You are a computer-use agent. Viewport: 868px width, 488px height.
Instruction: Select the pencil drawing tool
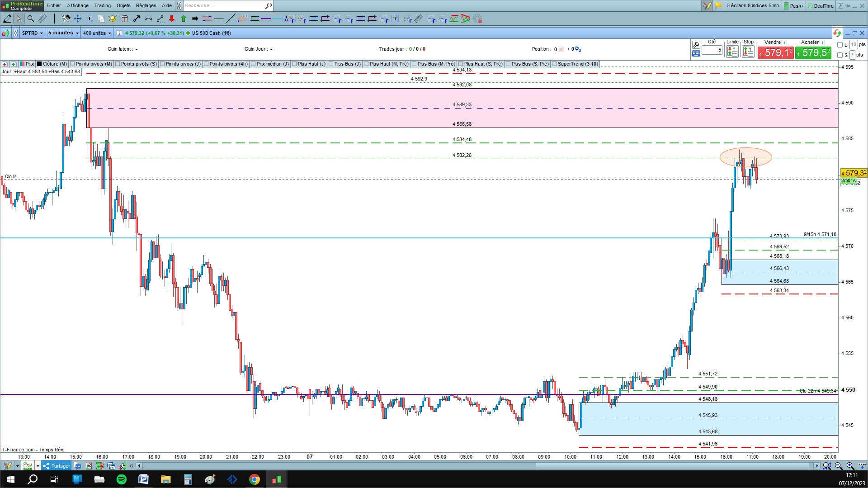click(7, 19)
